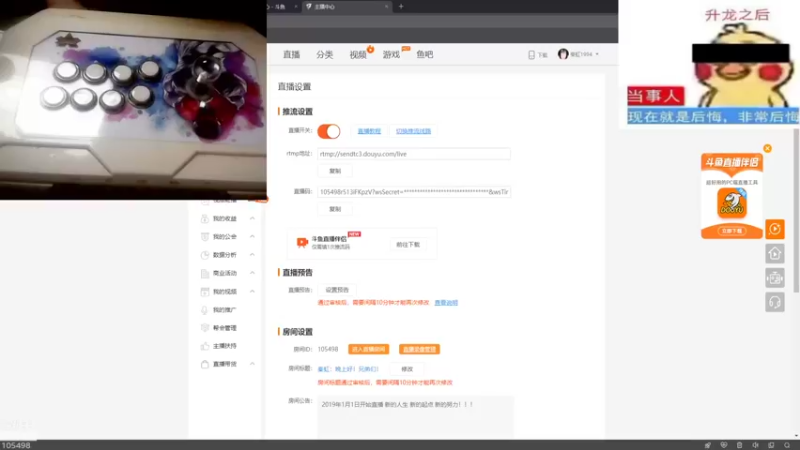Open the 直播教程 tutorial link
Viewport: 800px width, 450px height.
369,131
